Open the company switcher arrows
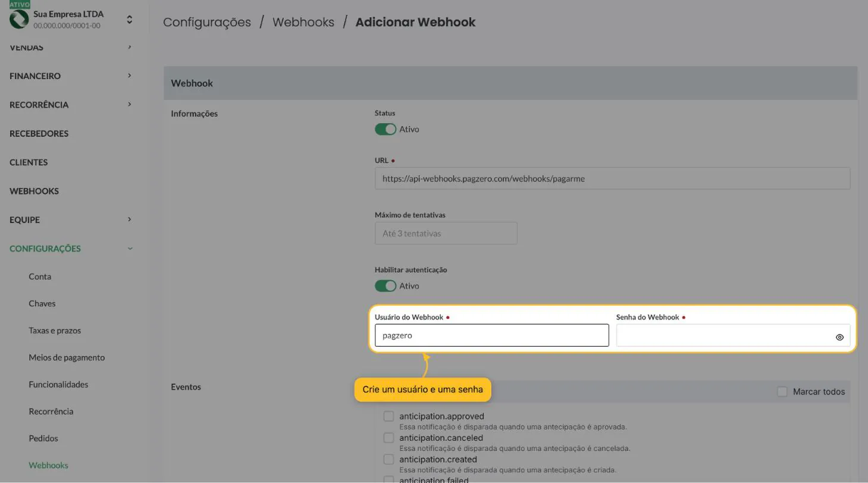This screenshot has width=868, height=483. (x=130, y=20)
